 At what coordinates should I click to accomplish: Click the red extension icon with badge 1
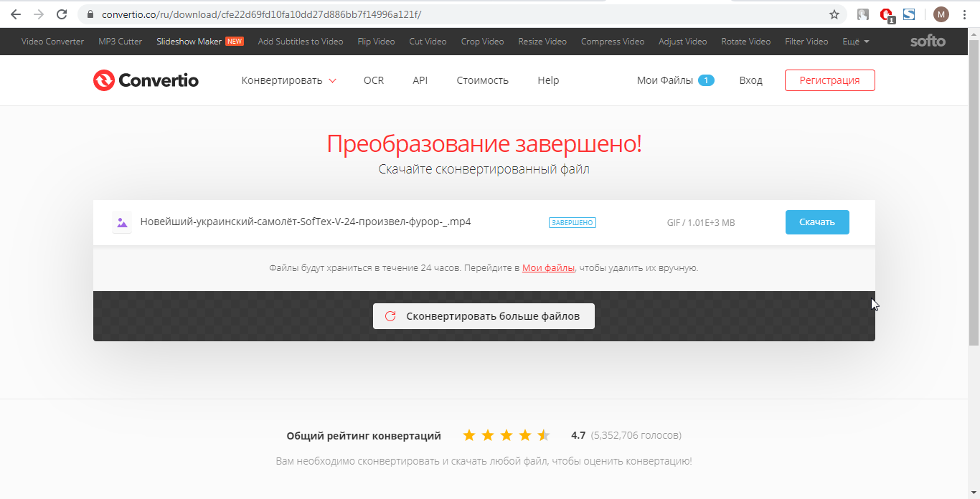point(887,14)
